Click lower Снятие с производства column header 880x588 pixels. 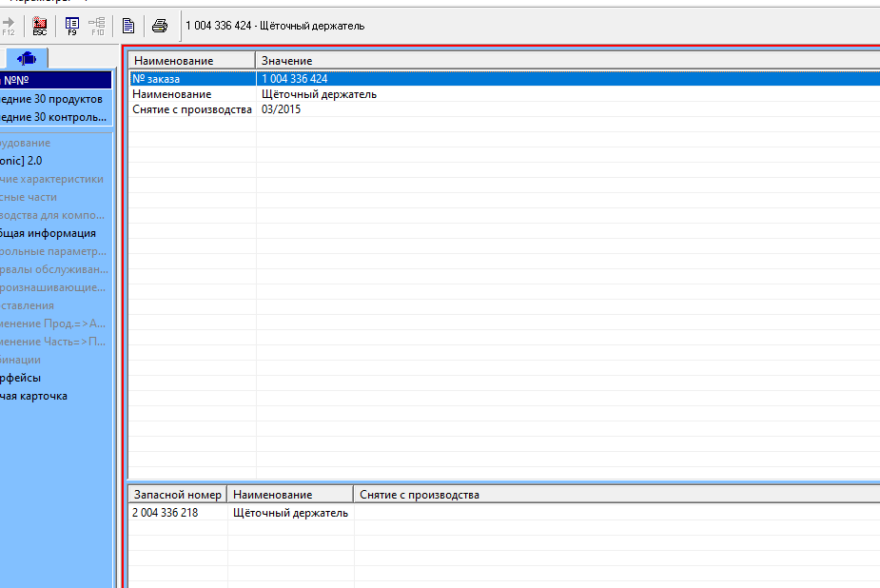point(616,495)
